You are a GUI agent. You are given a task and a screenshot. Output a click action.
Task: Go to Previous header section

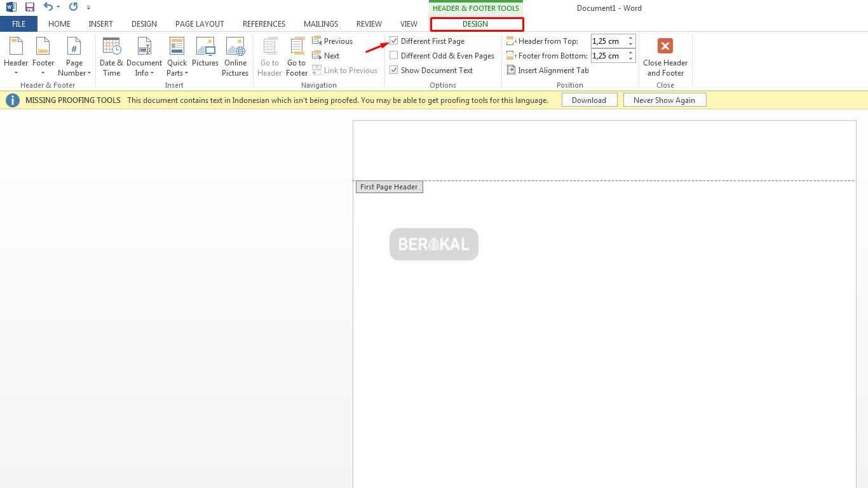(332, 41)
